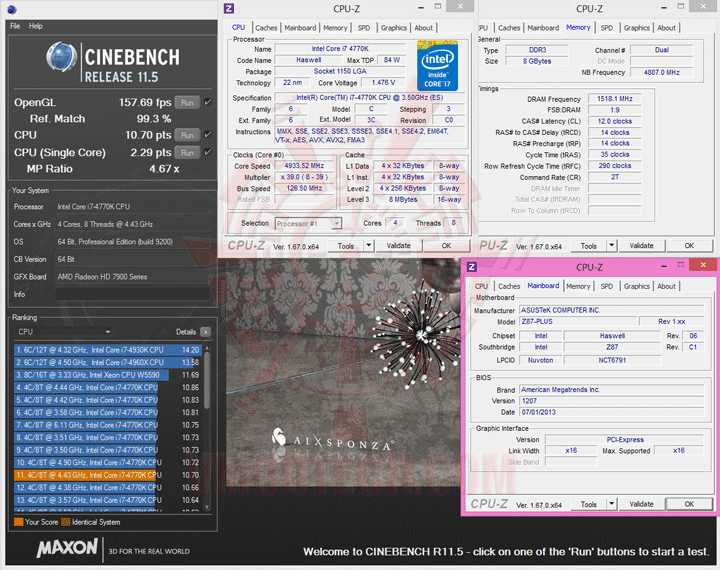This screenshot has height=570, width=720.
Task: Open SPD tab in Memory CPU-Z window
Action: pos(607,28)
